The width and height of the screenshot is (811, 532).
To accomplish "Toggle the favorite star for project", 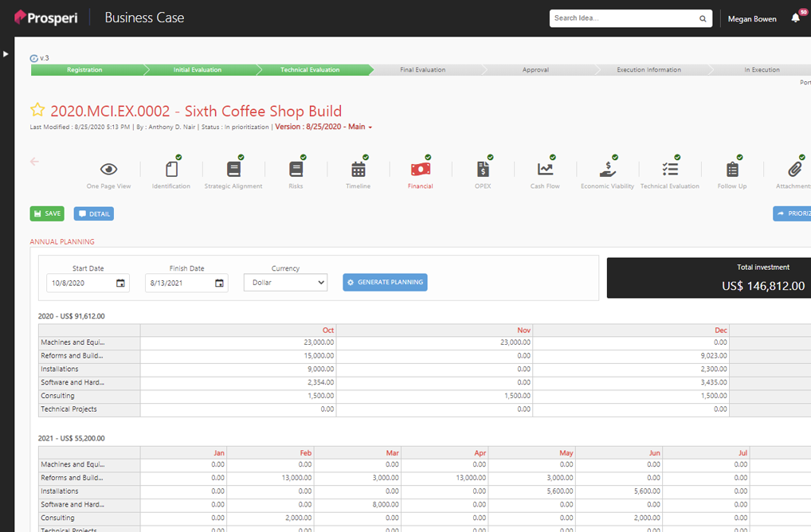I will (x=37, y=110).
